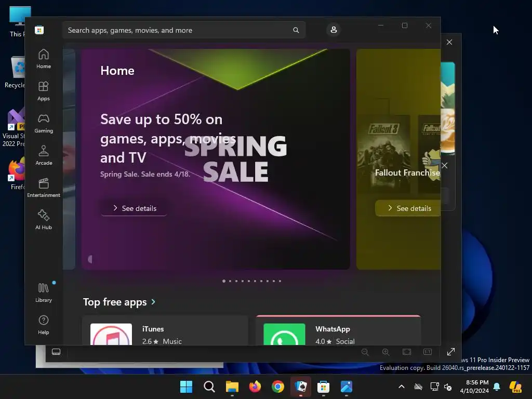Open clock showing 8:56 PM
The width and height of the screenshot is (532, 399).
[474, 387]
